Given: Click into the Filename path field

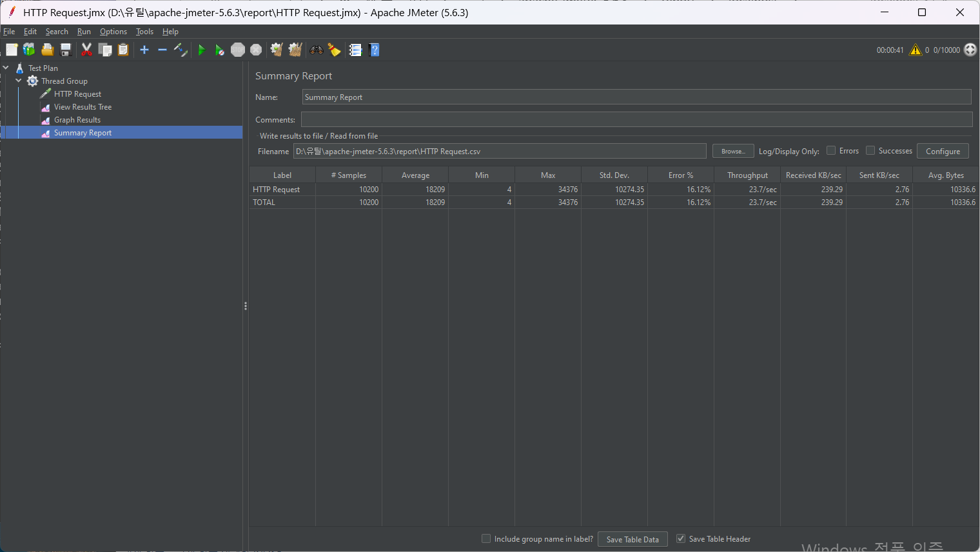Looking at the screenshot, I should [500, 151].
